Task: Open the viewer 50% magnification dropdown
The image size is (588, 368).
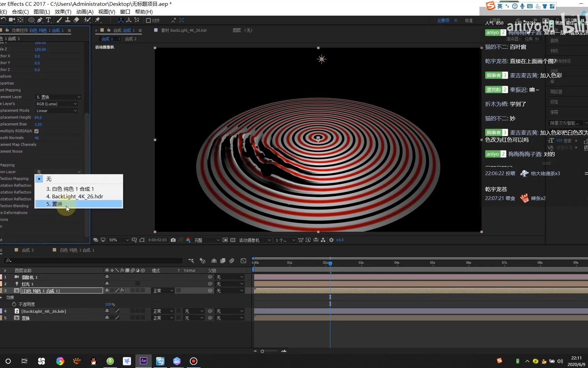Action: 118,240
